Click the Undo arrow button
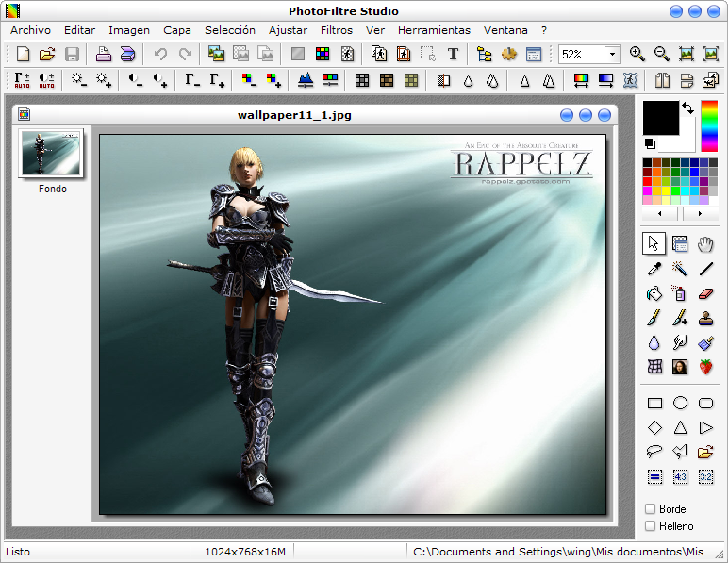728x563 pixels. [160, 55]
